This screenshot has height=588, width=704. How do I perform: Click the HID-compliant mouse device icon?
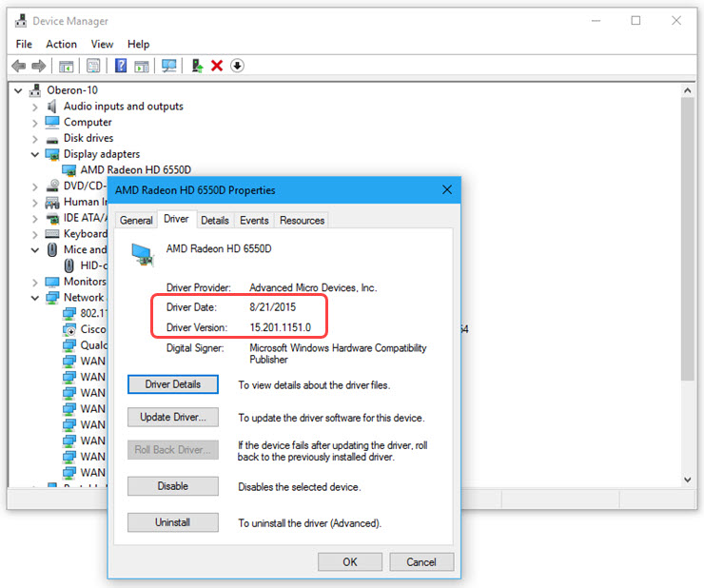tap(68, 265)
